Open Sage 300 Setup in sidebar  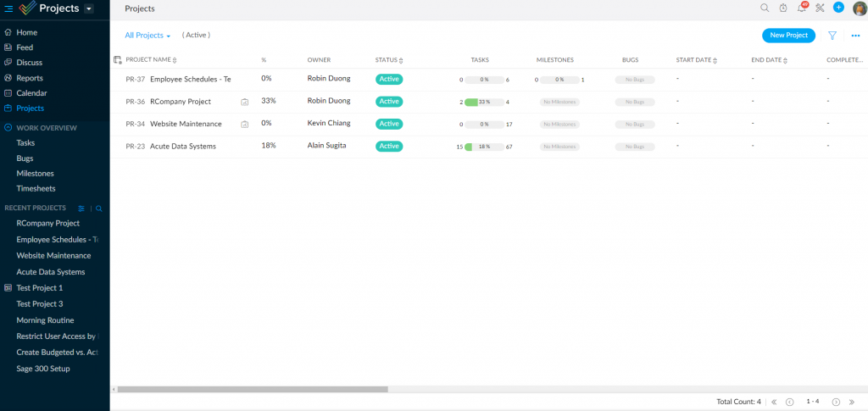click(x=43, y=369)
